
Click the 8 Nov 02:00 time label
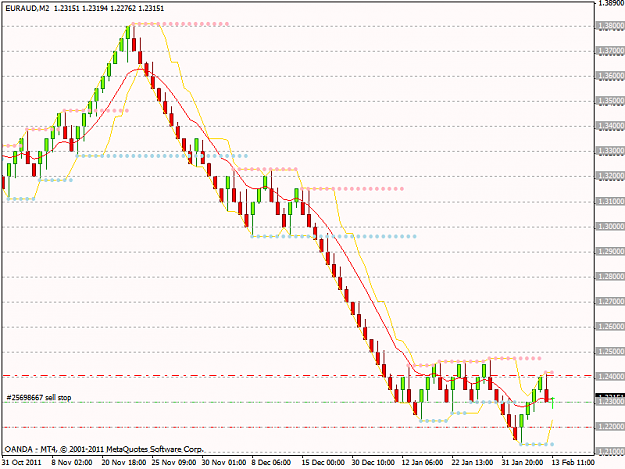pos(72,462)
